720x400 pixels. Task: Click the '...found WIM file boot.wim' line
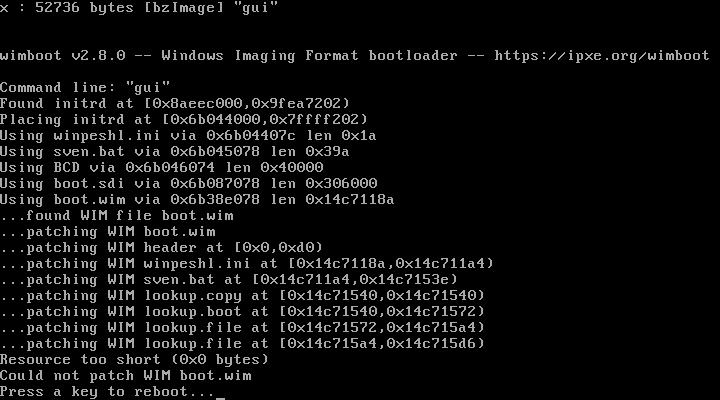tap(117, 215)
